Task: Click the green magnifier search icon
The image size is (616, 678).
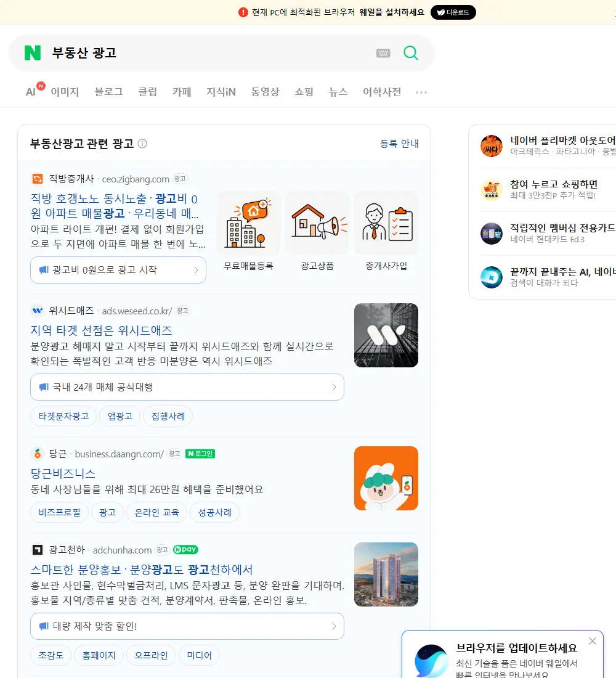Action: (411, 53)
